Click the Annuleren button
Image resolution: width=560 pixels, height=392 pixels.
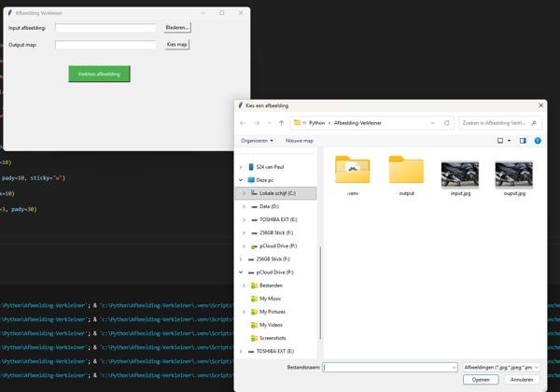[521, 380]
